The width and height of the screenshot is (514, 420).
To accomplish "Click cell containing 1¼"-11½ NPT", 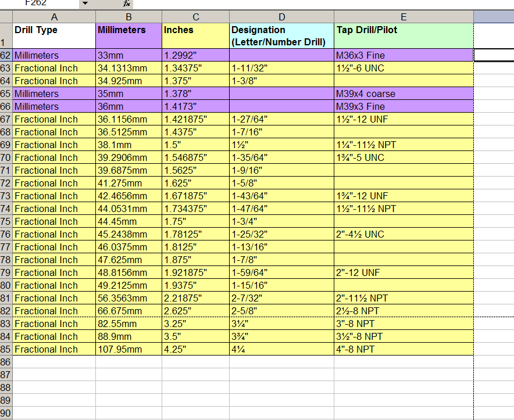I will click(x=404, y=145).
